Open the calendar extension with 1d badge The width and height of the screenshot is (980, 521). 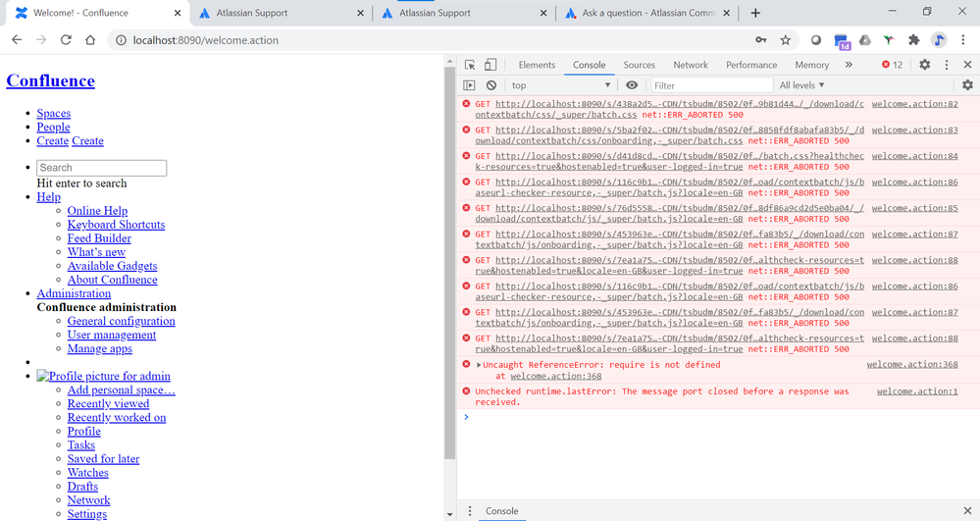coord(842,41)
